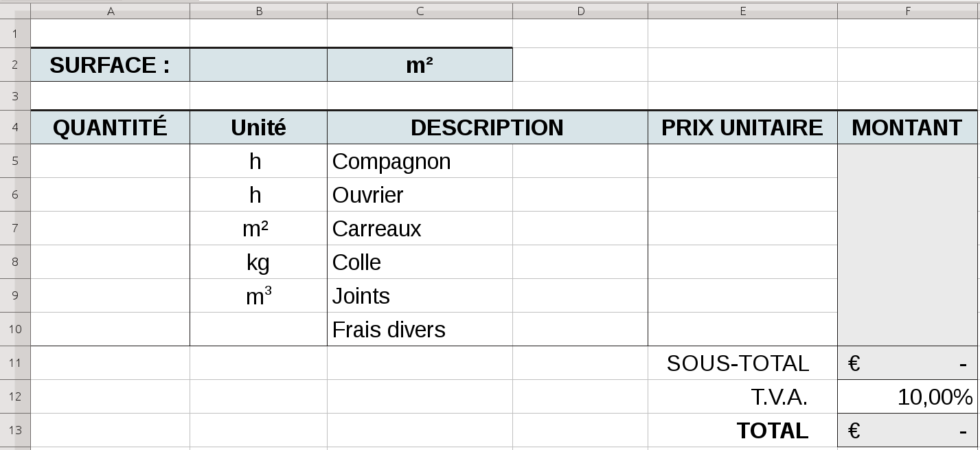Click the empty surface value cell
The height and width of the screenshot is (450, 980).
(x=258, y=65)
